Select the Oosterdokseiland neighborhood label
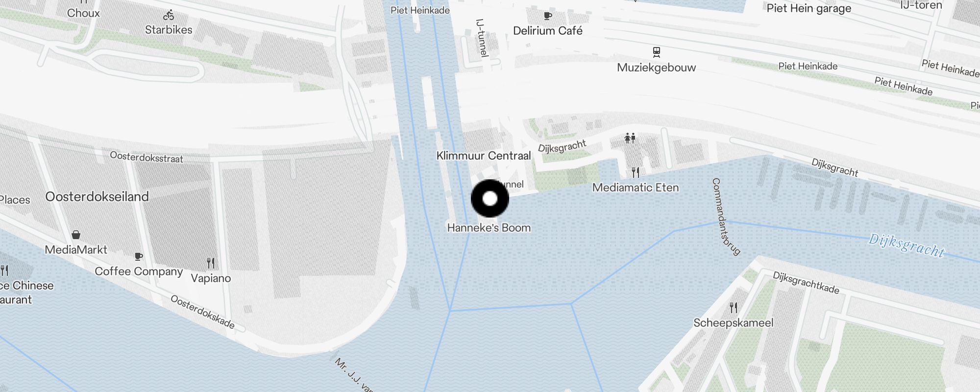 coord(97,196)
